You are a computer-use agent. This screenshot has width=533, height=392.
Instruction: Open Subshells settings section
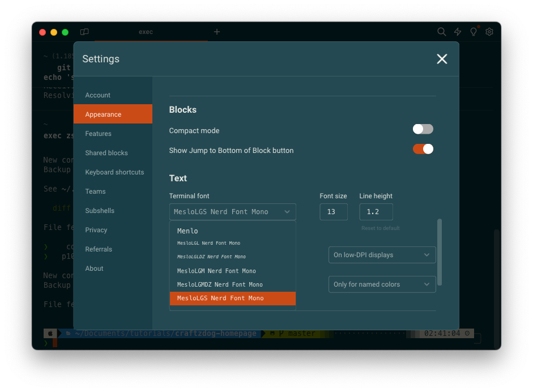click(x=113, y=211)
